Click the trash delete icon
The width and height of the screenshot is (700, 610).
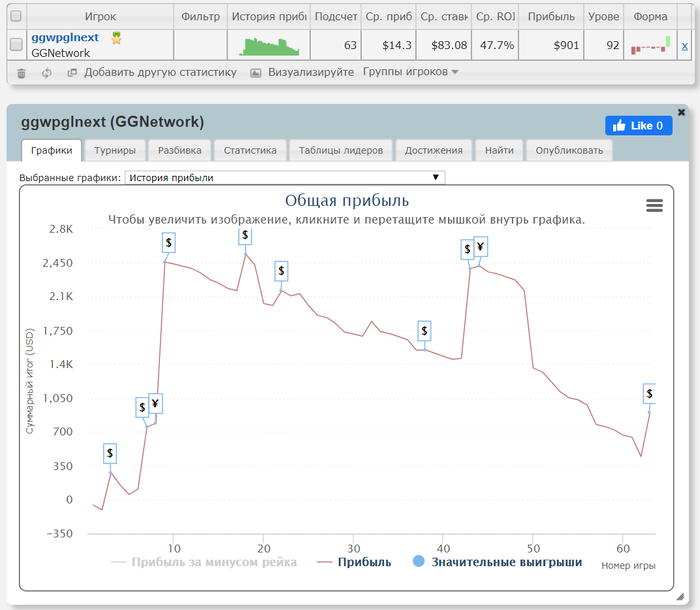pos(21,73)
